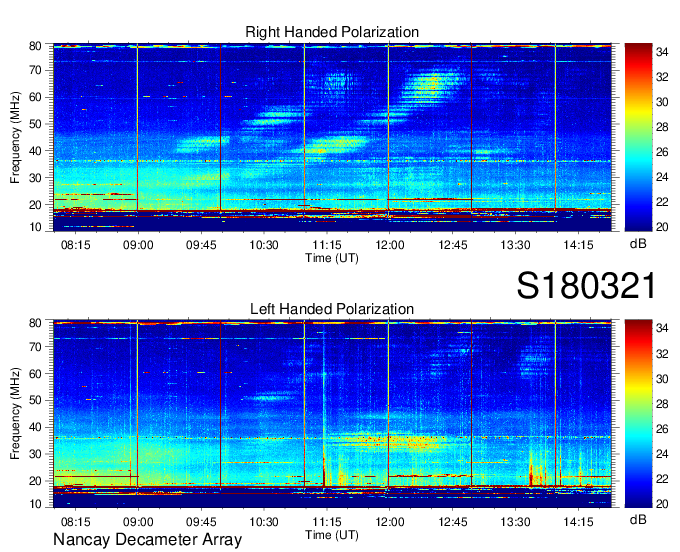
Task: Click 10:30 tick under Right Handed plot
Action: click(264, 245)
